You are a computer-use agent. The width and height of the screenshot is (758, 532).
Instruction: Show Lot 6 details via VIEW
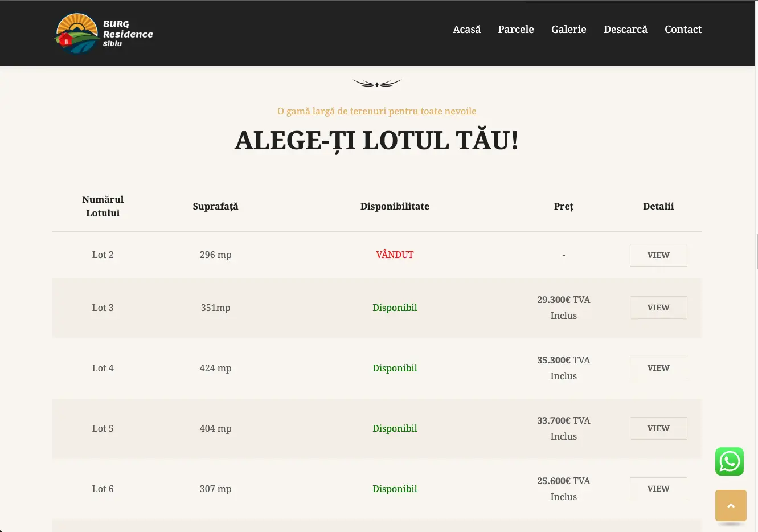click(x=658, y=489)
